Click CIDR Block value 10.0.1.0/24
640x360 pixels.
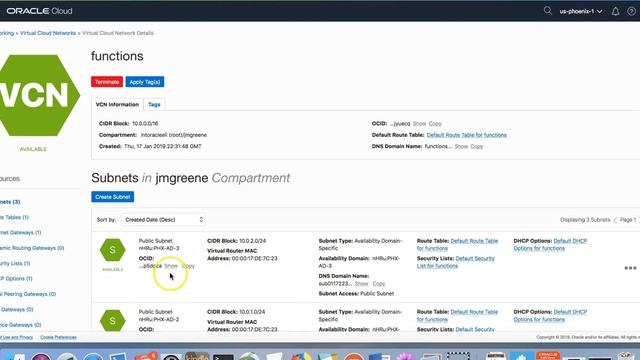[x=252, y=312]
